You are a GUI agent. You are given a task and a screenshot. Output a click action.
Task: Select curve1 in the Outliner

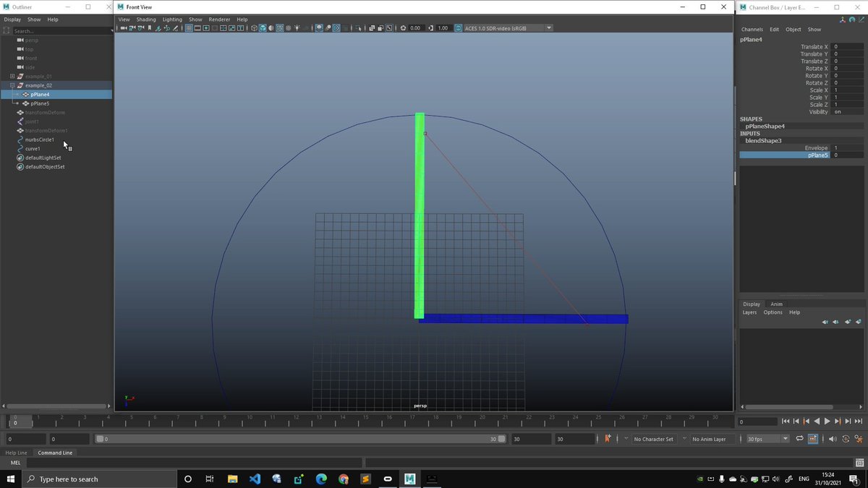click(x=33, y=149)
